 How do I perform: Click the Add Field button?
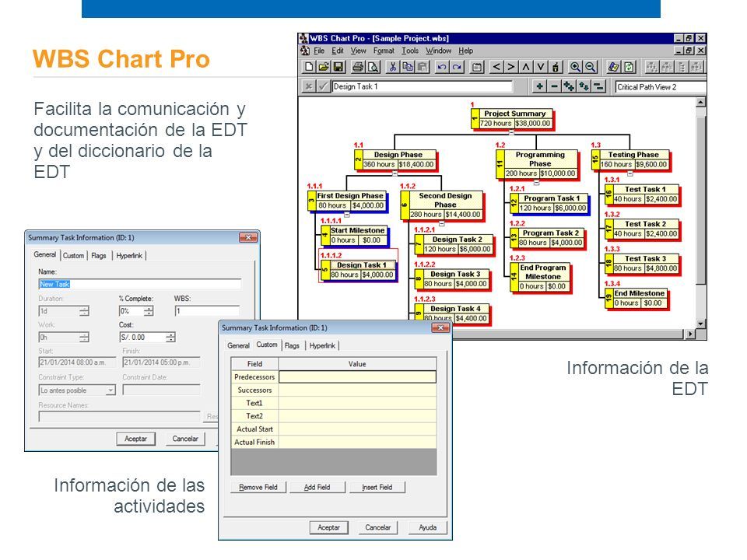(x=317, y=487)
